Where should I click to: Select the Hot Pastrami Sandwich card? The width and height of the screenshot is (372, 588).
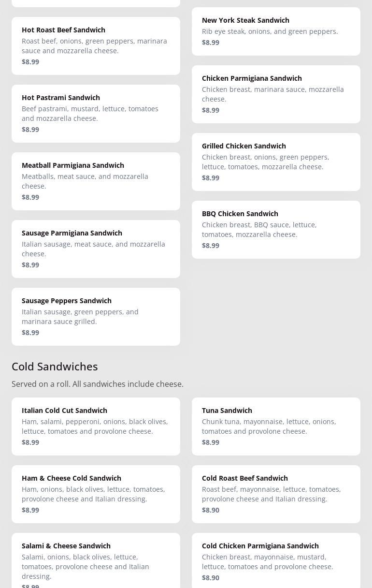[x=96, y=114]
